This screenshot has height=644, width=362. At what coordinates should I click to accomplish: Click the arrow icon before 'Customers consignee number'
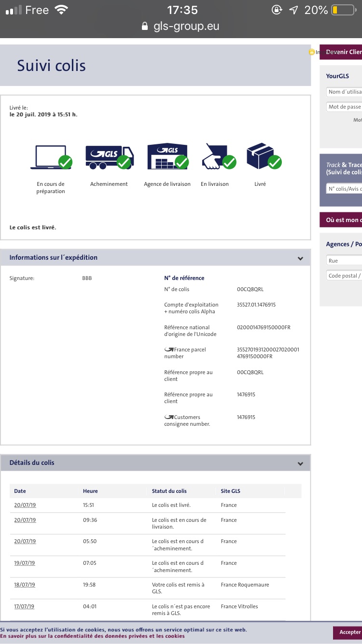(x=169, y=417)
